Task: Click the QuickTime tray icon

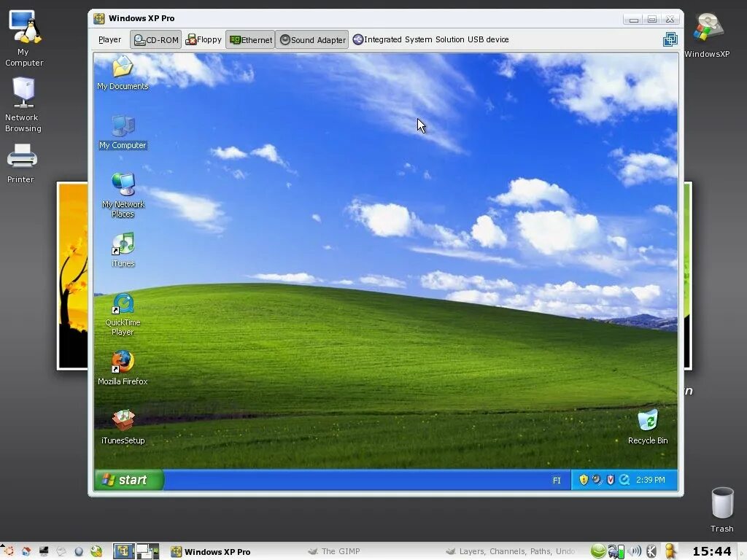Action: (624, 480)
